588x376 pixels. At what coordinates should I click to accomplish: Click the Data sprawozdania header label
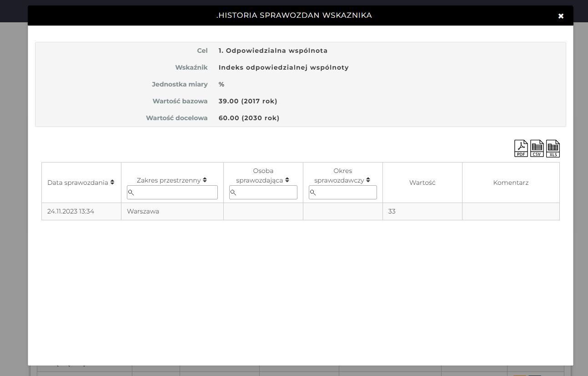point(78,183)
